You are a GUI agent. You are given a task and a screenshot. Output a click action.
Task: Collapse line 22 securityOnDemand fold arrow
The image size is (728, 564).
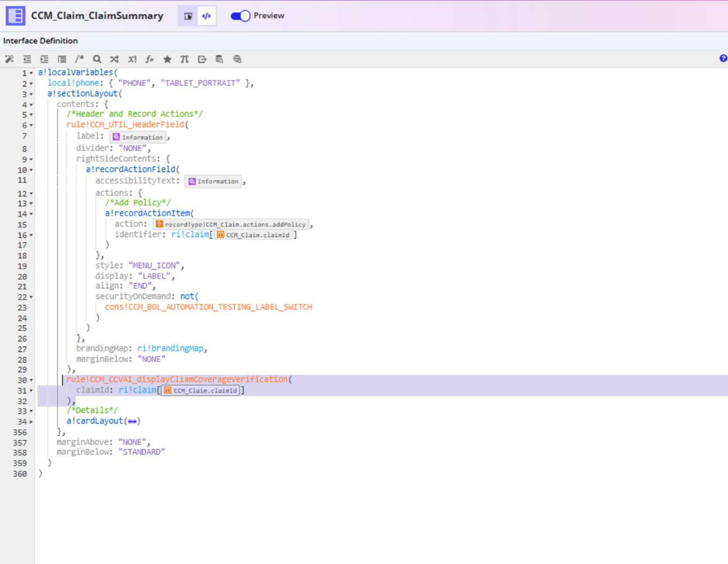pyautogui.click(x=31, y=297)
